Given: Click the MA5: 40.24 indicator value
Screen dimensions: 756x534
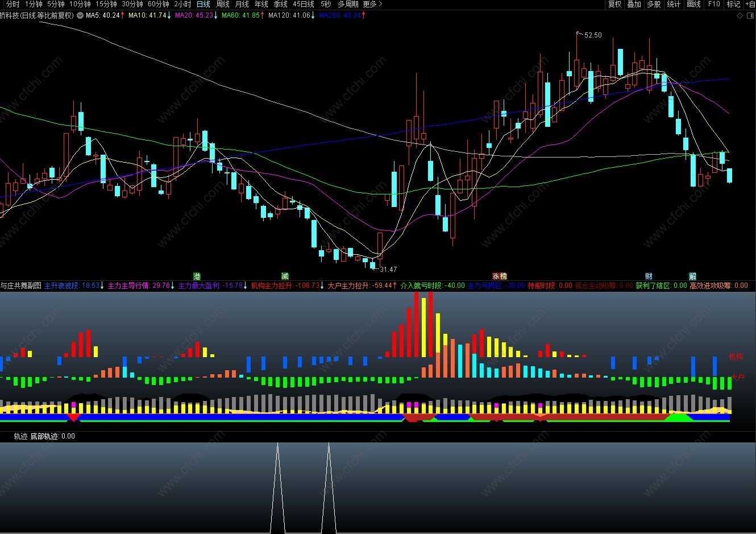Looking at the screenshot, I should [103, 15].
